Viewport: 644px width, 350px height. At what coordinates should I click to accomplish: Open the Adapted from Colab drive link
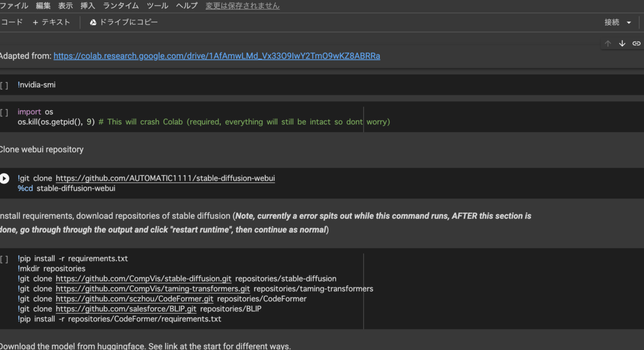216,56
